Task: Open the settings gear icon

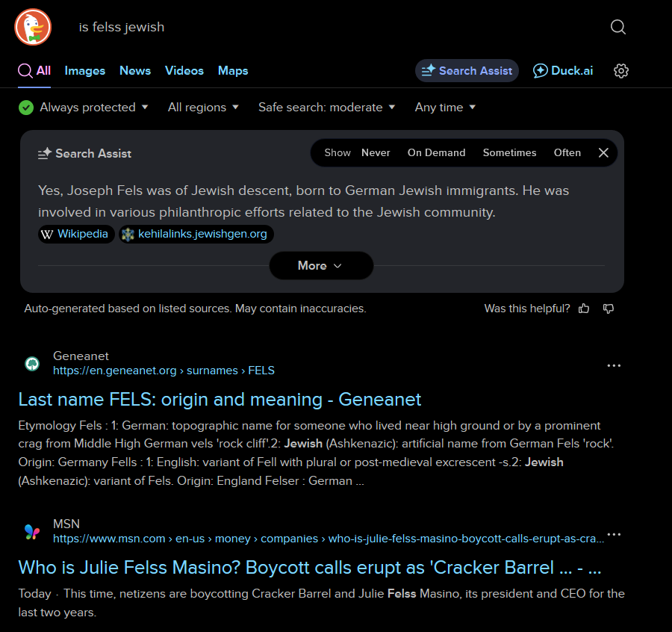Action: pyautogui.click(x=620, y=71)
